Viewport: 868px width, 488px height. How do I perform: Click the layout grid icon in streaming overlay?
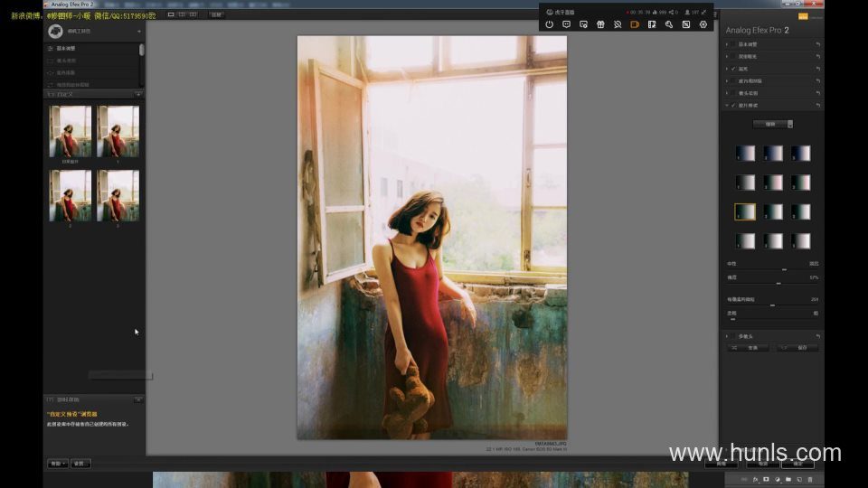coord(652,24)
